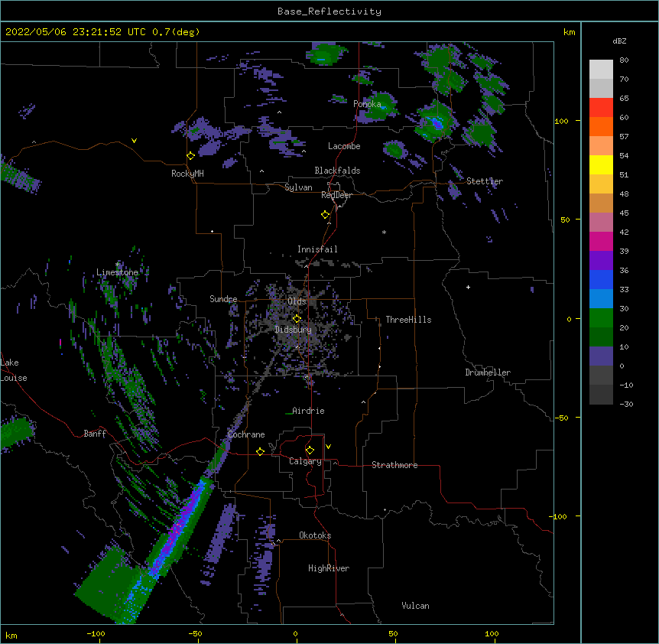Screen dimensions: 659x644
Task: Select the magenta 39-42 dBZ legend swatch
Action: [601, 242]
